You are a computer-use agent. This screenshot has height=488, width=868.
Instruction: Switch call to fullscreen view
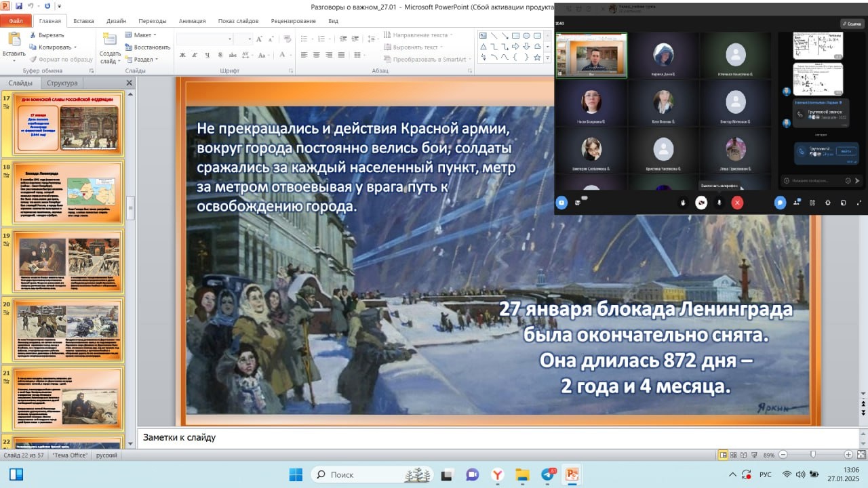tap(860, 202)
